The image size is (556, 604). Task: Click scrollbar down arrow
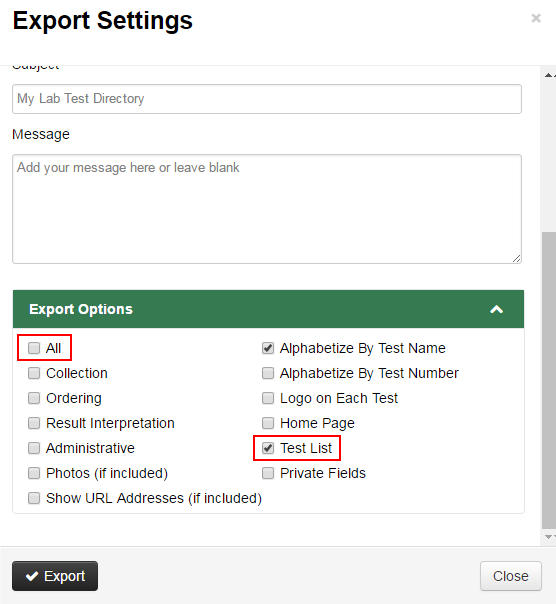(x=549, y=537)
